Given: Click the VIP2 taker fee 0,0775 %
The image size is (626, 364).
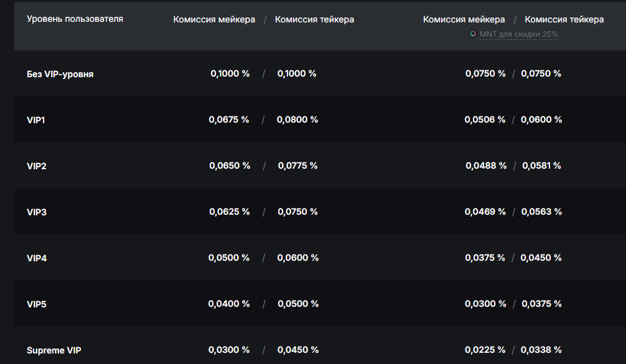Looking at the screenshot, I should [x=297, y=166].
